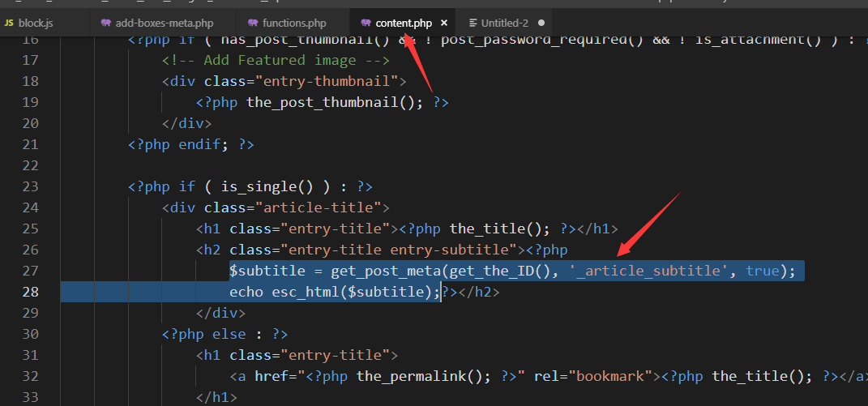Image resolution: width=868 pixels, height=406 pixels.
Task: Click the file icon on Untitled-2 tab
Action: click(x=473, y=23)
